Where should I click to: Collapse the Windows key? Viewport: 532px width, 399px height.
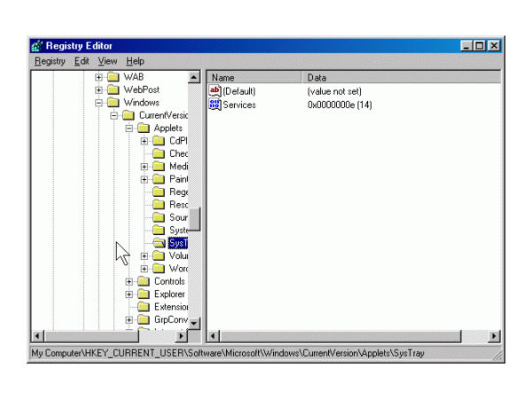pos(98,103)
